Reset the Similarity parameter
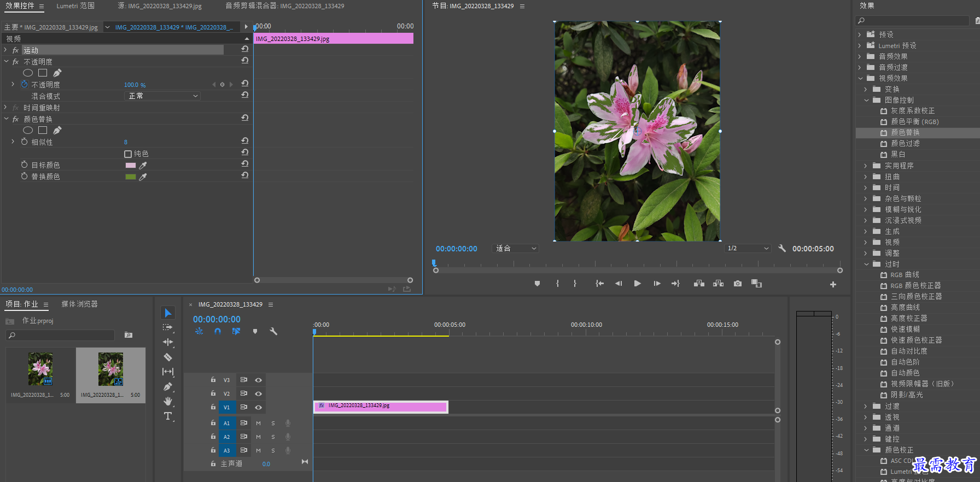The width and height of the screenshot is (980, 482). click(244, 141)
